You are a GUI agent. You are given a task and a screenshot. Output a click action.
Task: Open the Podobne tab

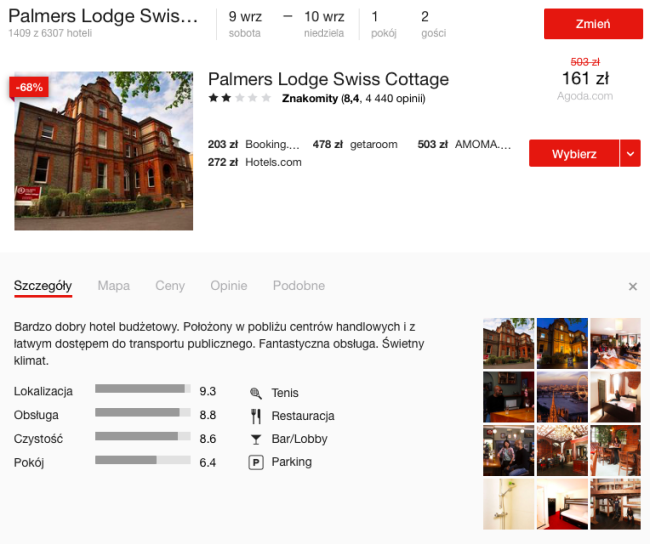(x=299, y=286)
